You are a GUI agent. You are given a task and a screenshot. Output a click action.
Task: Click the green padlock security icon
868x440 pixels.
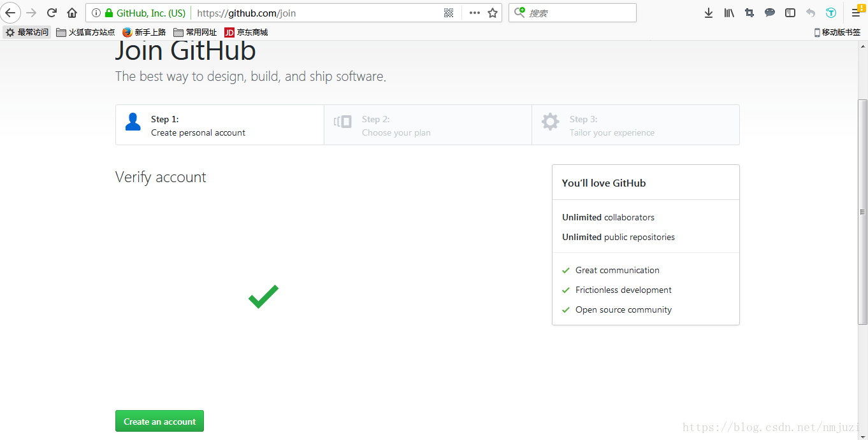pos(109,13)
